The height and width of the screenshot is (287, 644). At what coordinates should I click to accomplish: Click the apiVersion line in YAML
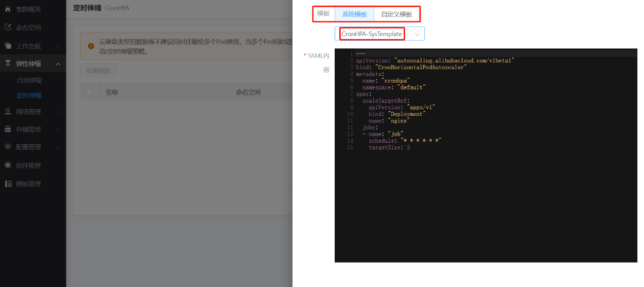tap(435, 60)
